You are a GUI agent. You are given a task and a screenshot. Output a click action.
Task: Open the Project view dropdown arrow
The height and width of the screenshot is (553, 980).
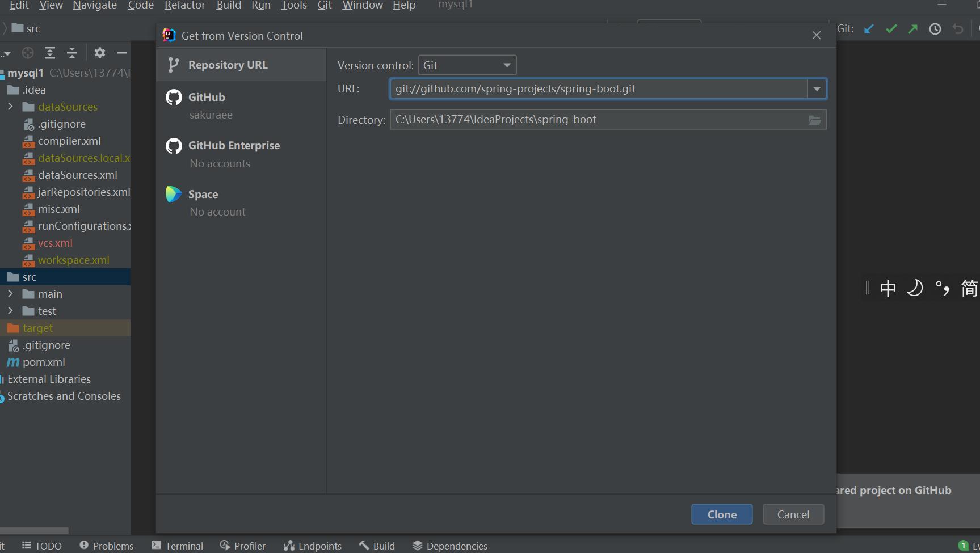[x=7, y=53]
